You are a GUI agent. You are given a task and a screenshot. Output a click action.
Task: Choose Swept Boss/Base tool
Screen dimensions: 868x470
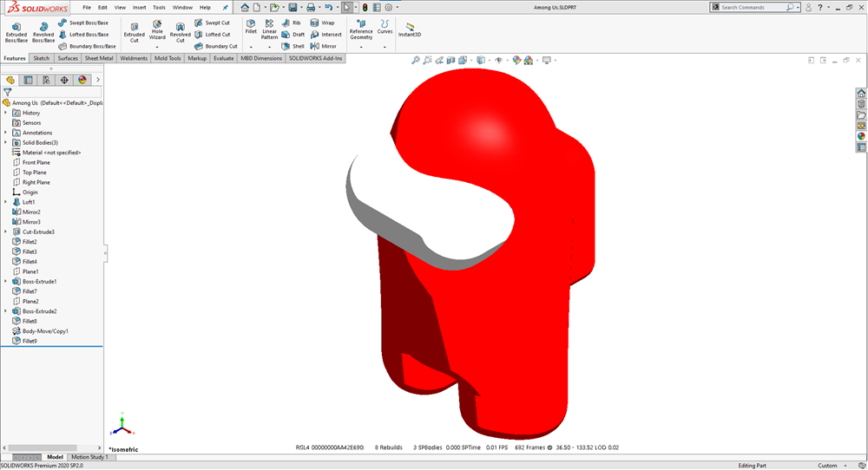point(83,23)
